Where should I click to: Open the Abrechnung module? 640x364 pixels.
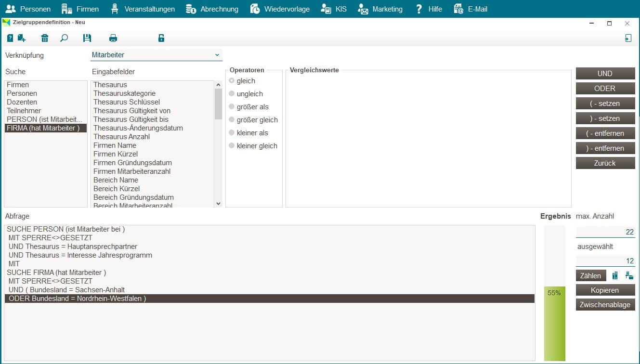point(212,9)
